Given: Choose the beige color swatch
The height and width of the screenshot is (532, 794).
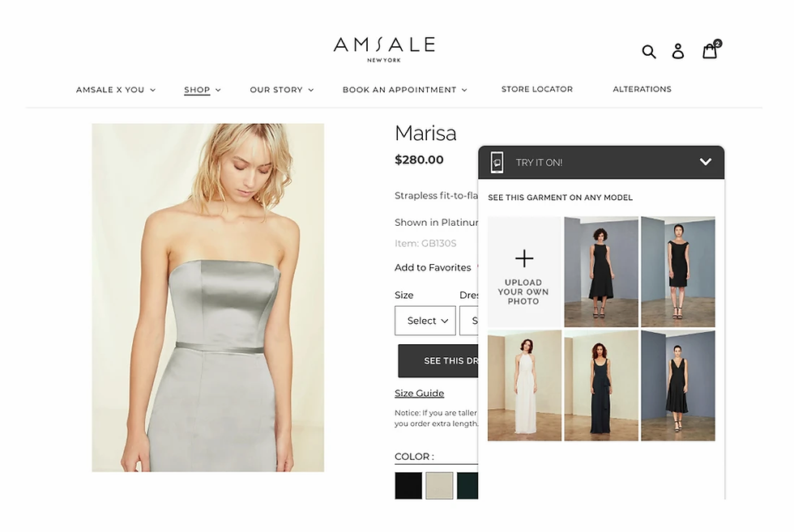Looking at the screenshot, I should pos(439,485).
